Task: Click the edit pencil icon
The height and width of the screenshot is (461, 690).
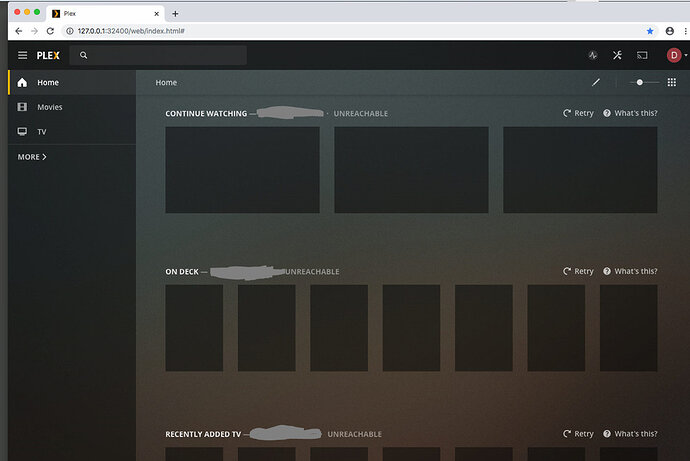Action: click(x=596, y=82)
